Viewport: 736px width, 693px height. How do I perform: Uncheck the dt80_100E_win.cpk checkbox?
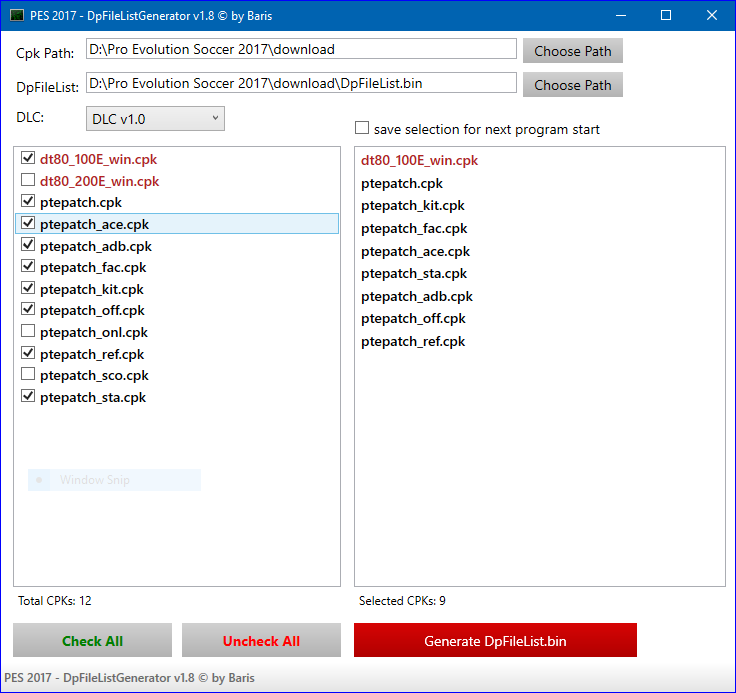pyautogui.click(x=28, y=158)
